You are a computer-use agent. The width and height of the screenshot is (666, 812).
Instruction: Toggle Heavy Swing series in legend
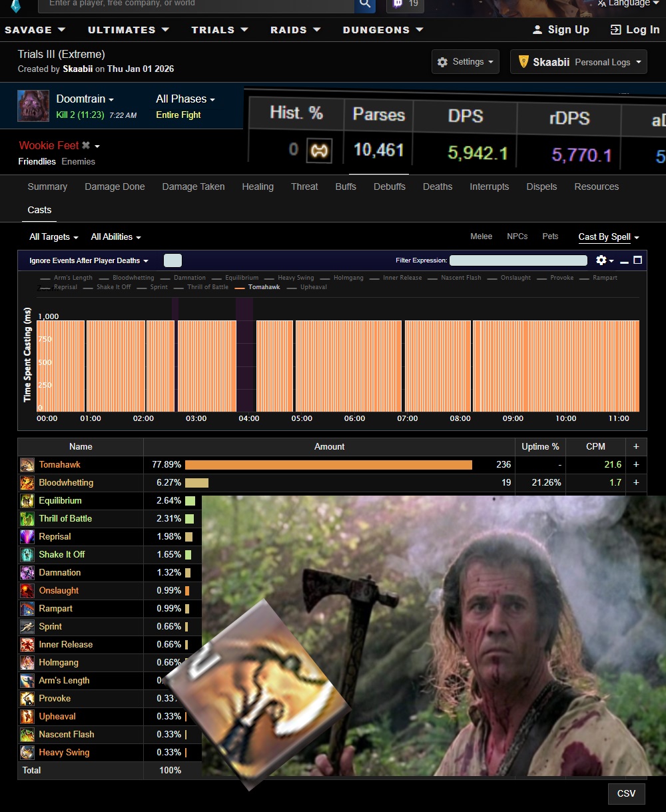click(x=289, y=278)
